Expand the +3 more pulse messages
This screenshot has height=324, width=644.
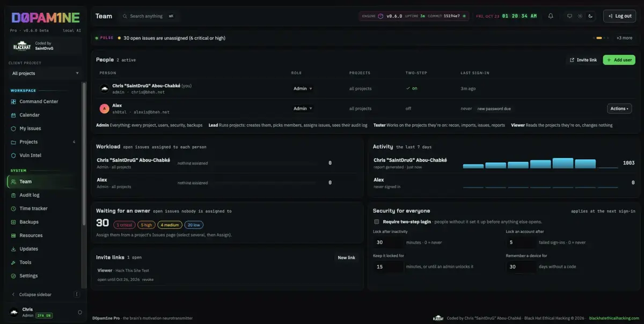(x=624, y=38)
